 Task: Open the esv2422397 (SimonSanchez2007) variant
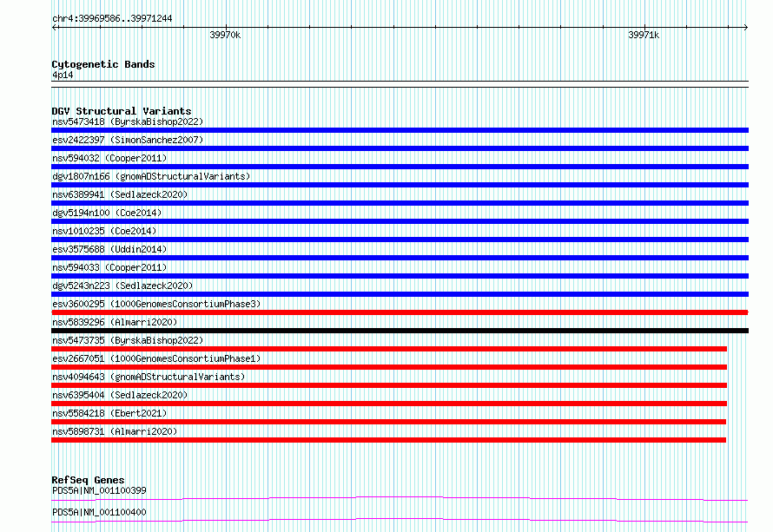pos(128,140)
